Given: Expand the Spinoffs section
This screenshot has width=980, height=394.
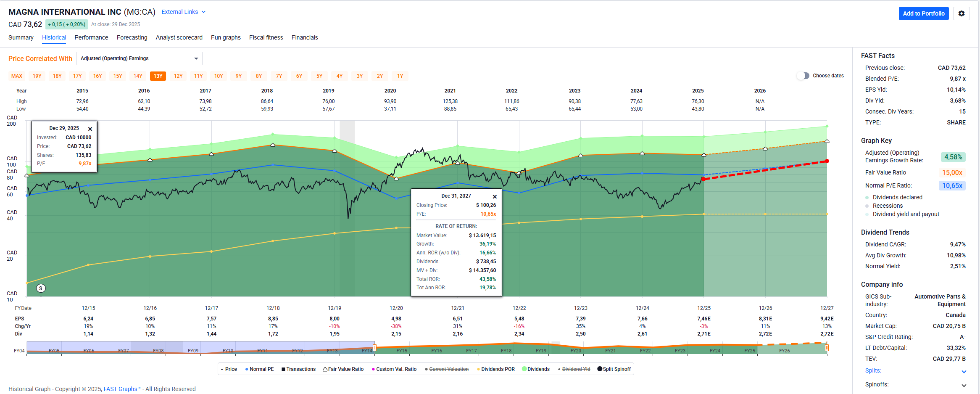Looking at the screenshot, I should coord(964,385).
